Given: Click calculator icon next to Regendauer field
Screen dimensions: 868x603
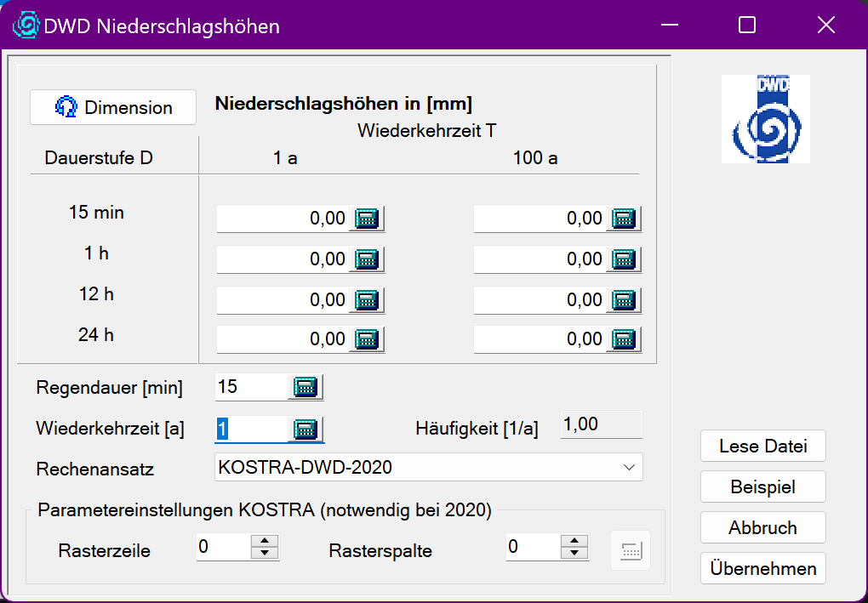Looking at the screenshot, I should click(x=306, y=387).
